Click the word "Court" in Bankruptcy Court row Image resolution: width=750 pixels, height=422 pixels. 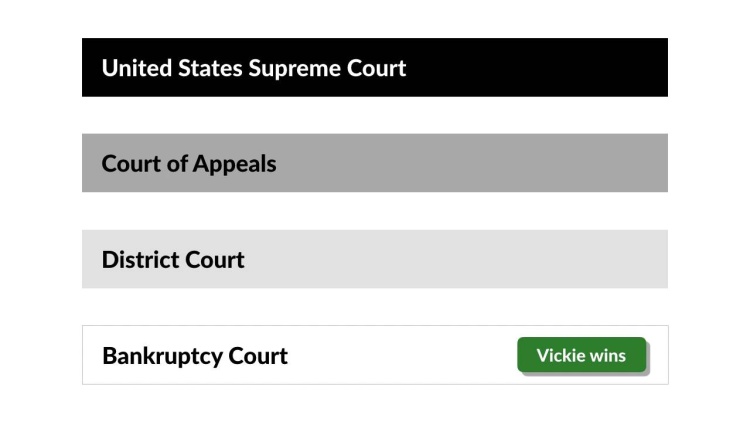tap(258, 356)
